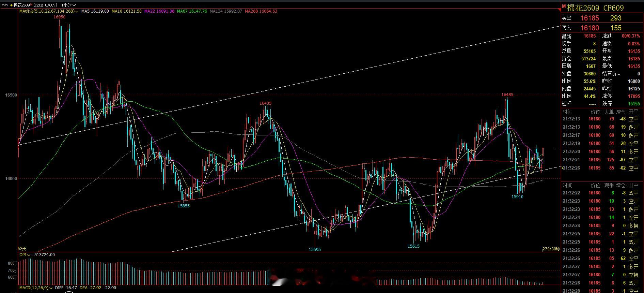This screenshot has height=293, width=644.
Task: Click the MA22 16091.36 legend value
Action: coord(159,11)
